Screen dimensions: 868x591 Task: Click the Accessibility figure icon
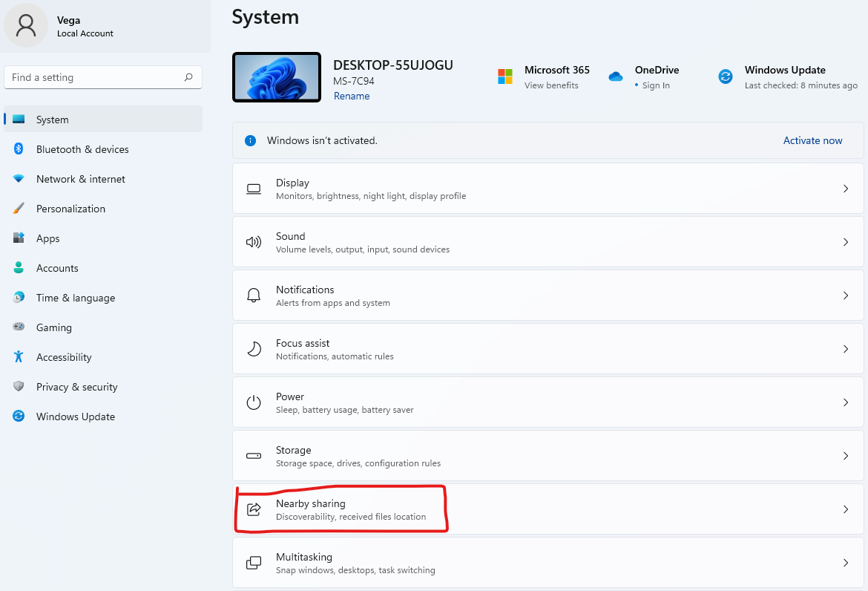click(19, 356)
